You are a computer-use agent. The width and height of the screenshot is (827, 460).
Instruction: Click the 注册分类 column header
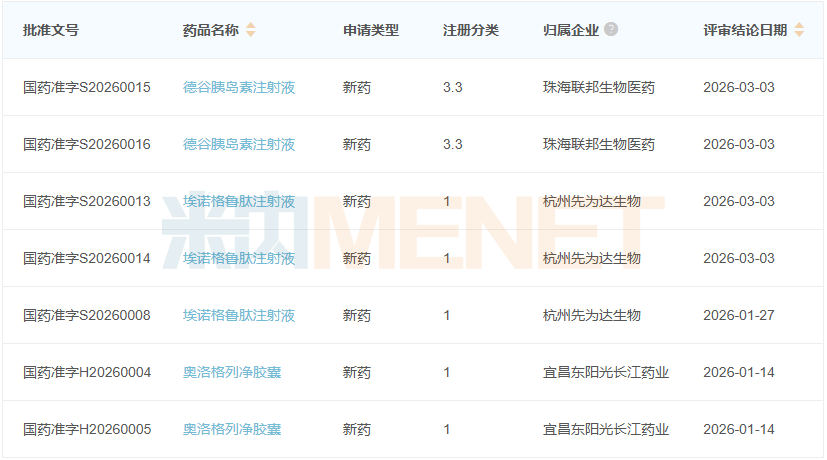[x=471, y=30]
